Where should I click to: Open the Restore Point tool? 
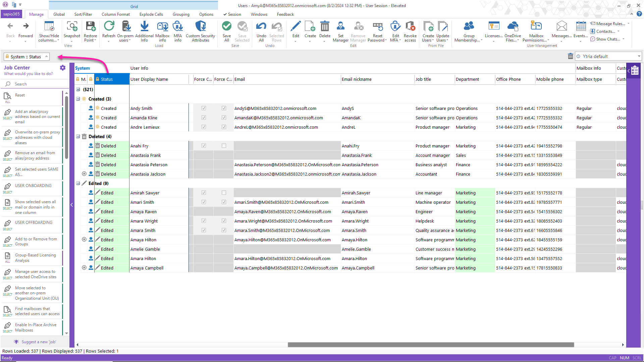click(90, 31)
